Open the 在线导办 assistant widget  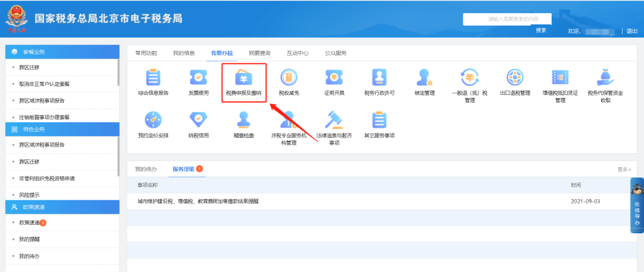637,205
